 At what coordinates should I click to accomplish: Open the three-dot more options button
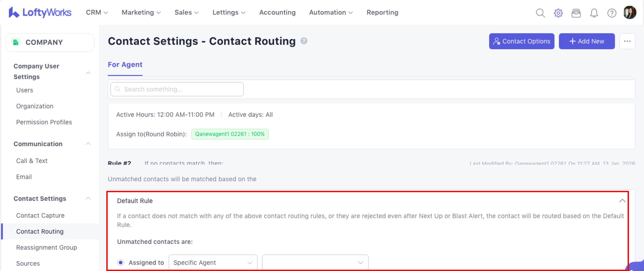(x=627, y=41)
